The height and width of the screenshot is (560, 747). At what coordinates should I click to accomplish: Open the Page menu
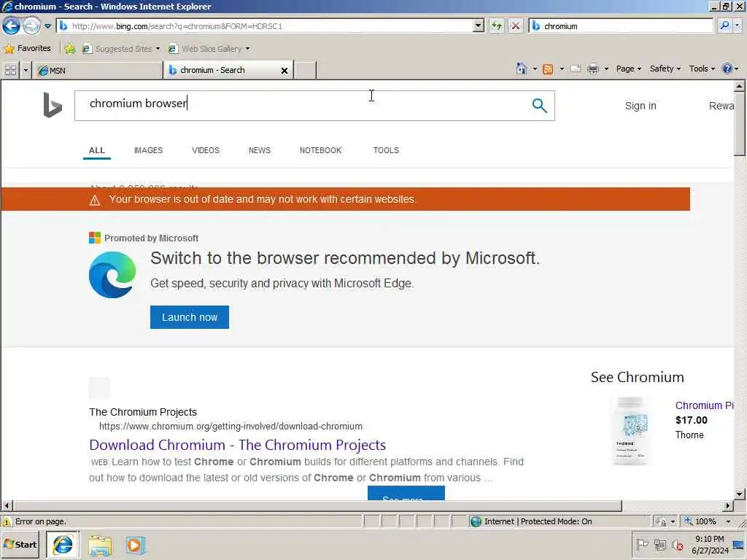pyautogui.click(x=628, y=69)
